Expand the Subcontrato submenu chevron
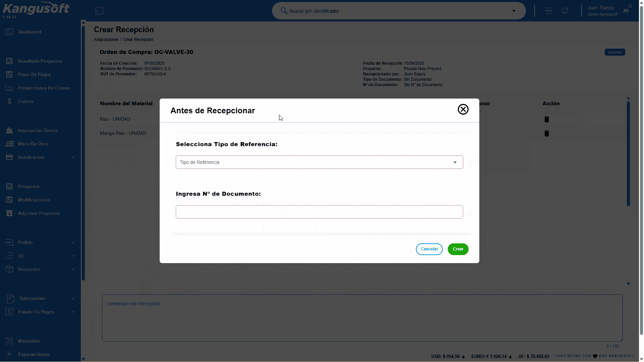The height and width of the screenshot is (362, 644). click(73, 299)
